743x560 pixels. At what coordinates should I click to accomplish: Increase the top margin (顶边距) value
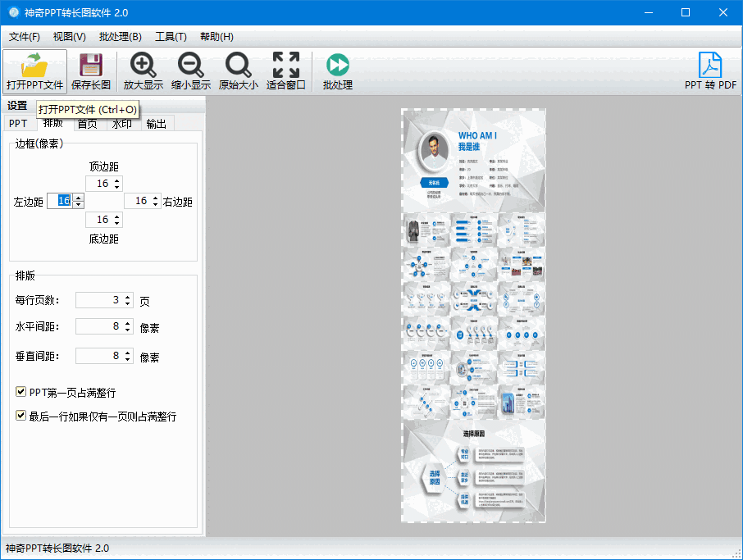point(117,180)
